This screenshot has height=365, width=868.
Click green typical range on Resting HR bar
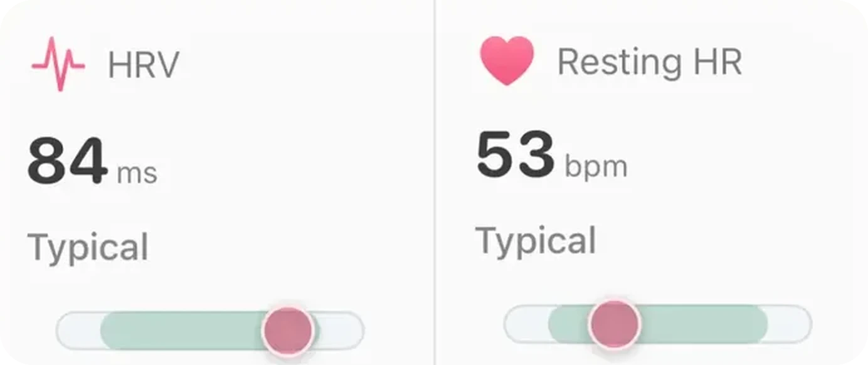tap(702, 324)
